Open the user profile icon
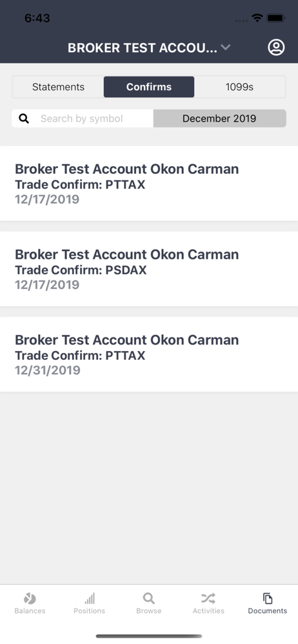298x644 pixels. click(276, 48)
